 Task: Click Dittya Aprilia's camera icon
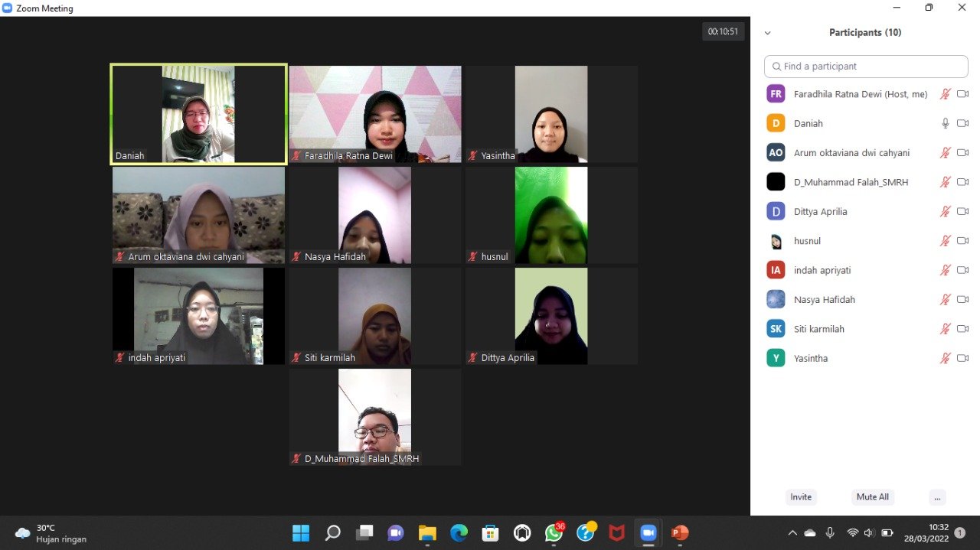(962, 211)
